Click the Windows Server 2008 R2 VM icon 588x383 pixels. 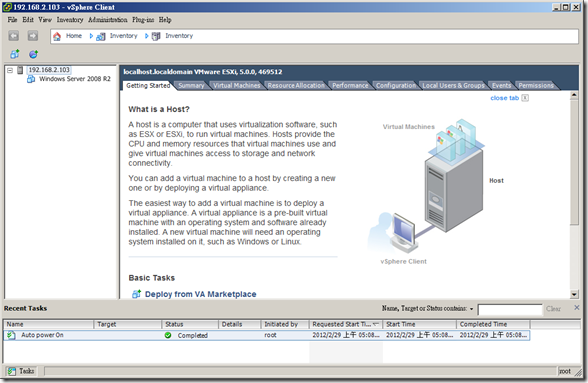coord(31,79)
